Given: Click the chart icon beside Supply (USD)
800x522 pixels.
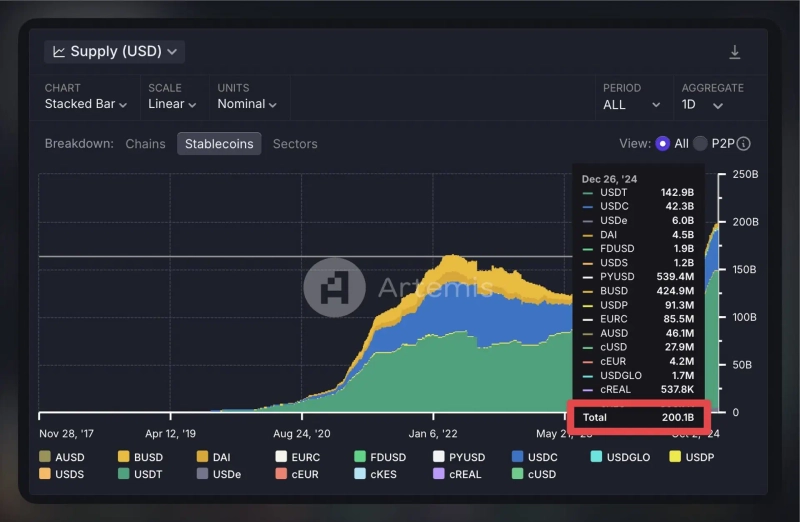Looking at the screenshot, I should pyautogui.click(x=59, y=52).
